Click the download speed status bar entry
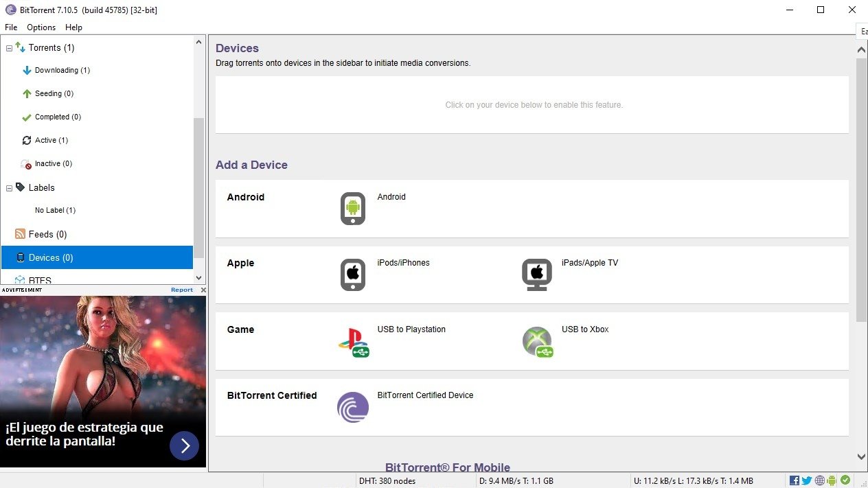The width and height of the screenshot is (868, 488). tap(516, 480)
